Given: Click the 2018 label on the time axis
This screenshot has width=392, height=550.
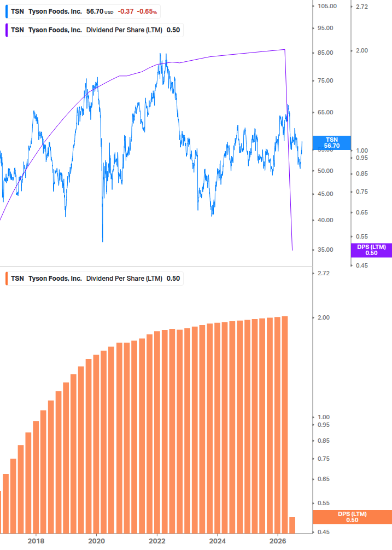Looking at the screenshot, I should tap(36, 541).
